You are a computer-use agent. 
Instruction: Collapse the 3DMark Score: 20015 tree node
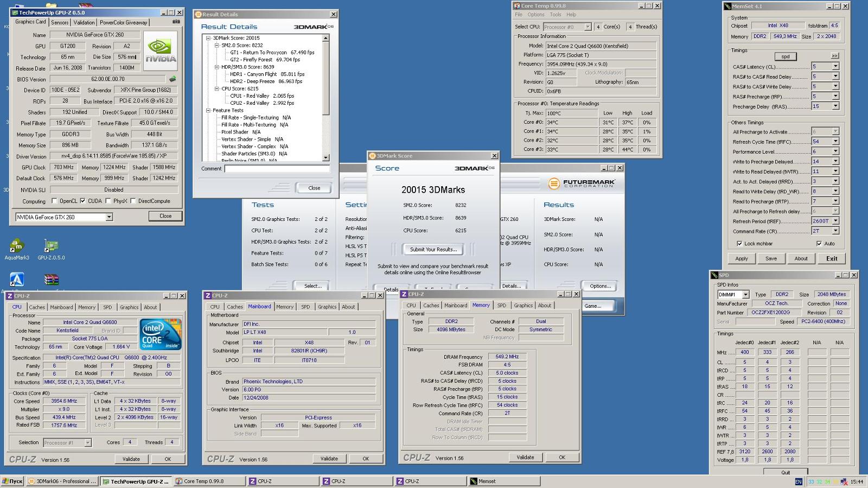click(208, 38)
